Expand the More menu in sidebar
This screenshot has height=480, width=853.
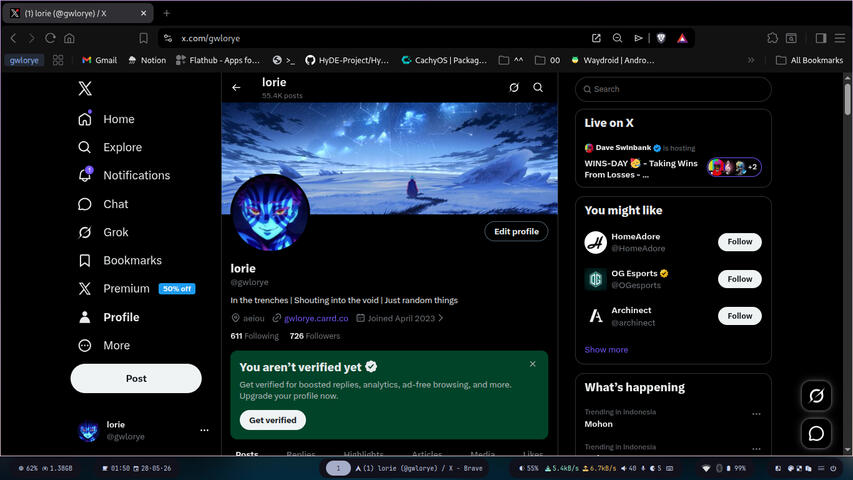click(104, 346)
